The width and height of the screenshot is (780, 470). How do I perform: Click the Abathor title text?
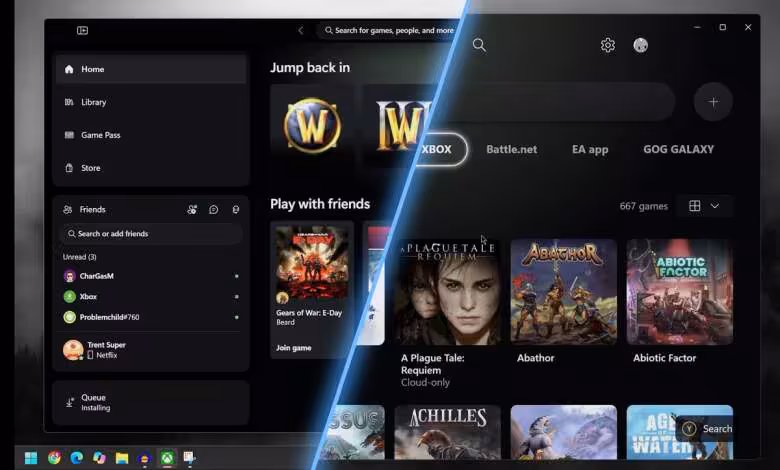535,358
